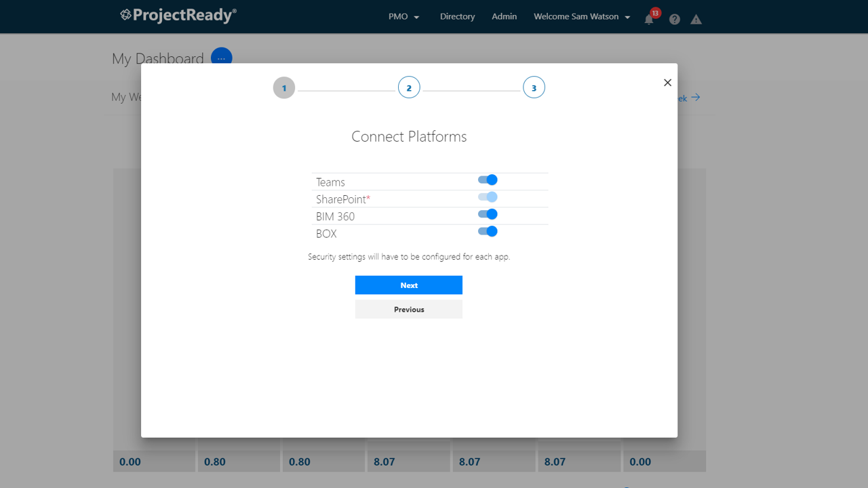This screenshot has height=488, width=868.
Task: Open the help question mark icon
Action: click(674, 19)
